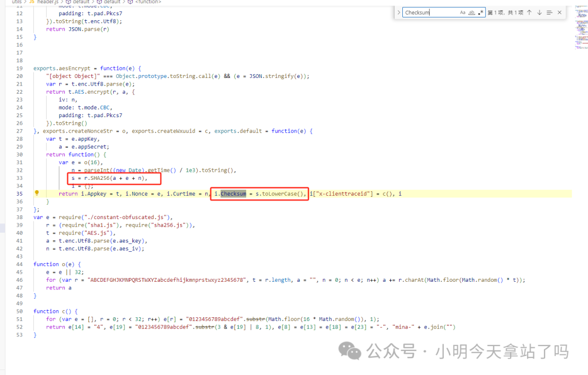Click JSON.parse(r) on line 14
588x375 pixels.
pos(89,29)
